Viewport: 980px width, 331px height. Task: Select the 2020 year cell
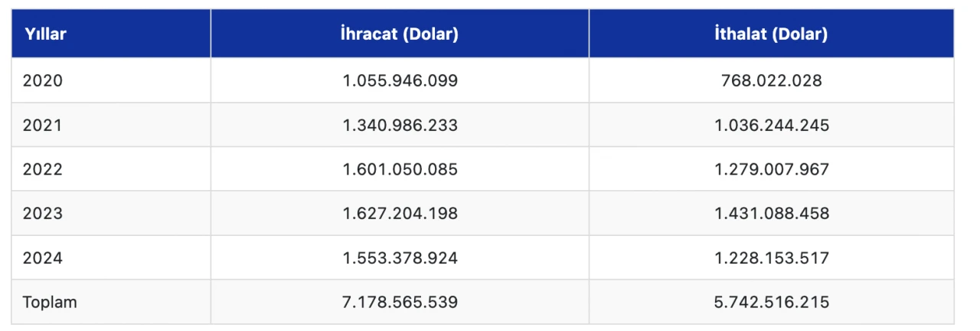tap(43, 80)
